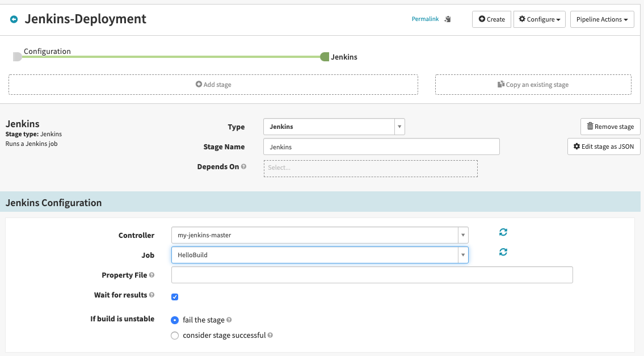Select the Jenkins stage node marker
Screen dimensions: 644x356
click(325, 57)
